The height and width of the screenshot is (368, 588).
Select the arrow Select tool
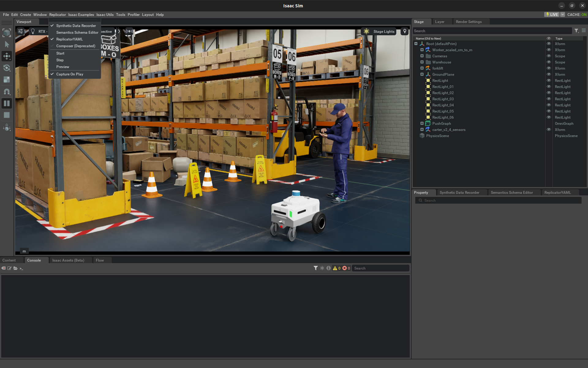(7, 44)
